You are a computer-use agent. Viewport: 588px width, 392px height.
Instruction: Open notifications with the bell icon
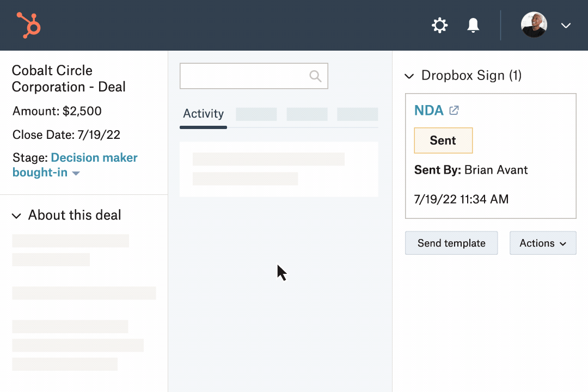tap(473, 25)
